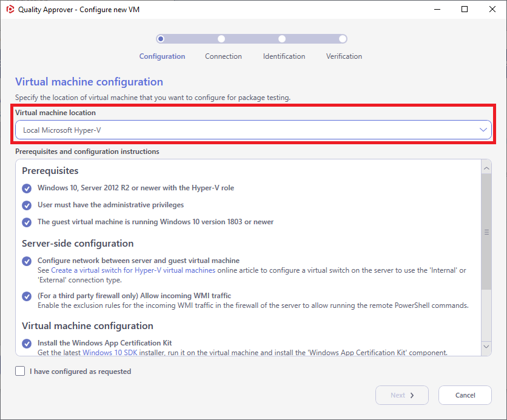Click the Next button
This screenshot has height=420, width=507.
(402, 395)
